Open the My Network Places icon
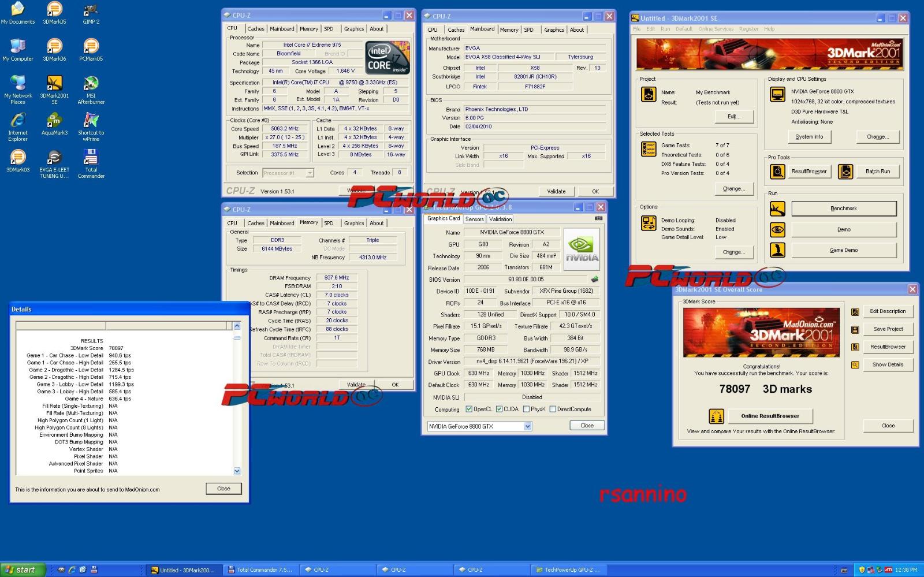This screenshot has height=577, width=924. pos(18,90)
